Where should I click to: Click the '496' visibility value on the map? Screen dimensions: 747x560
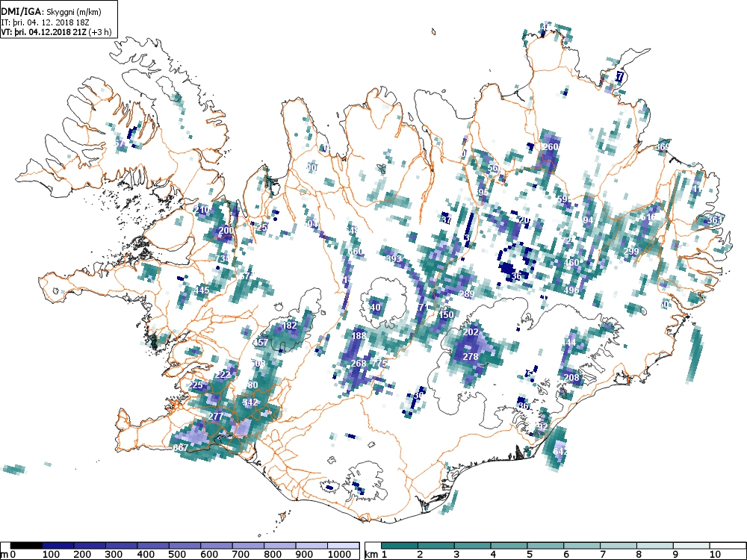tap(571, 290)
